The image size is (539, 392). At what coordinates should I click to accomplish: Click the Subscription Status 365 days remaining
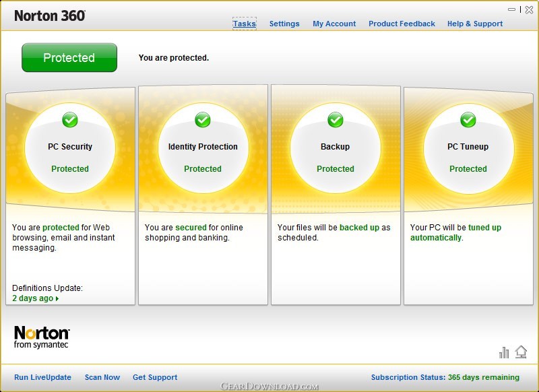(445, 377)
